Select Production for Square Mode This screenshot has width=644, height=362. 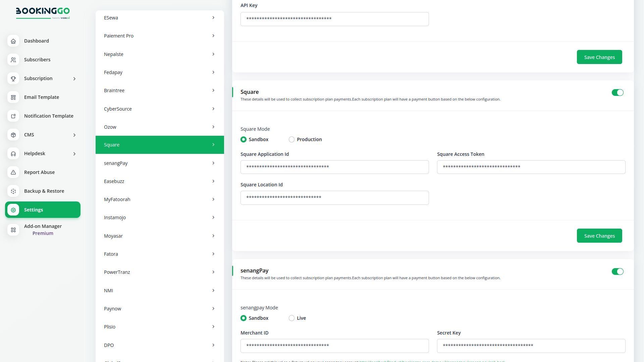click(x=291, y=139)
